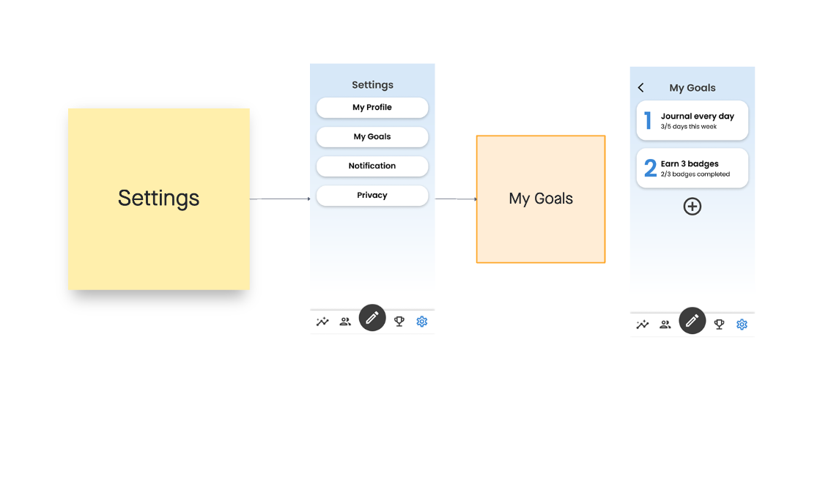The height and width of the screenshot is (504, 831).
Task: Open My Goals settings option
Action: tap(372, 137)
